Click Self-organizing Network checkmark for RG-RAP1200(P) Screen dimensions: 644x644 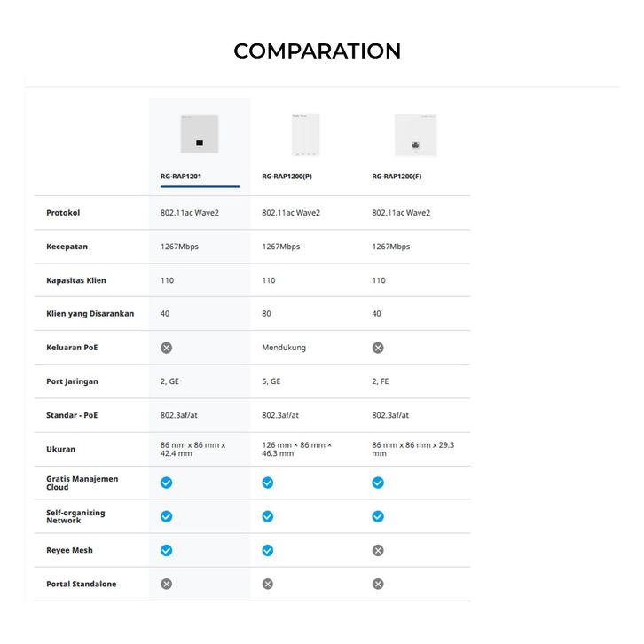click(x=268, y=516)
